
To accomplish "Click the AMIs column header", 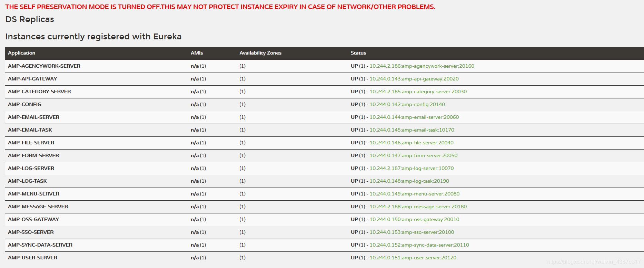I will pyautogui.click(x=197, y=53).
